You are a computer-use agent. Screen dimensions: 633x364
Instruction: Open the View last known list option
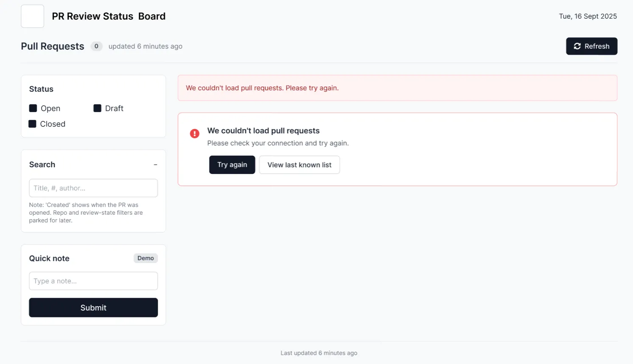tap(299, 165)
